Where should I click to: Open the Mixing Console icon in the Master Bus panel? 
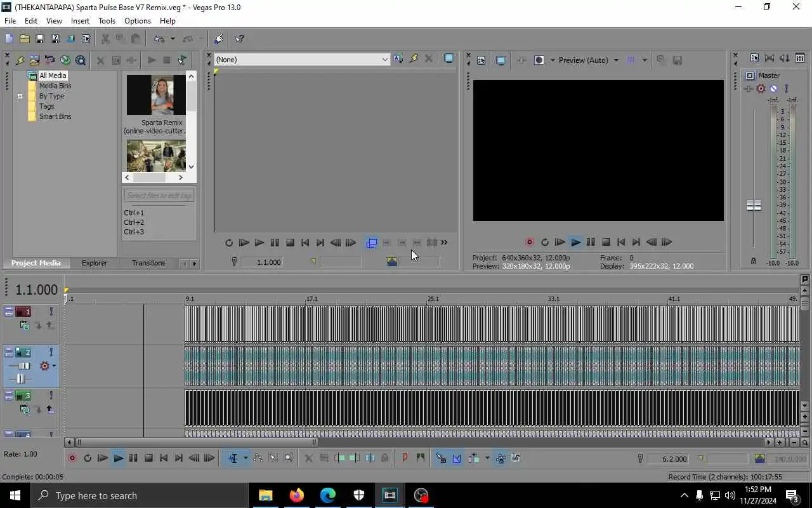tap(799, 58)
